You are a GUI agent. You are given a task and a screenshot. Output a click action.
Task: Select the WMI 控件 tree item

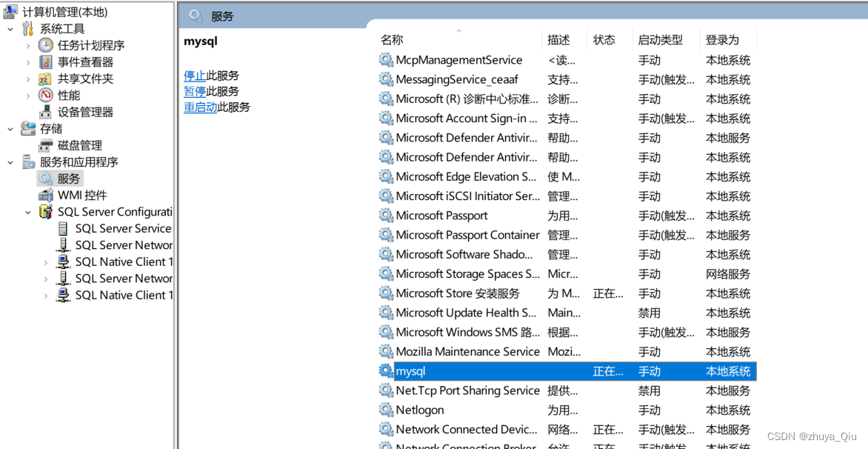pos(82,196)
